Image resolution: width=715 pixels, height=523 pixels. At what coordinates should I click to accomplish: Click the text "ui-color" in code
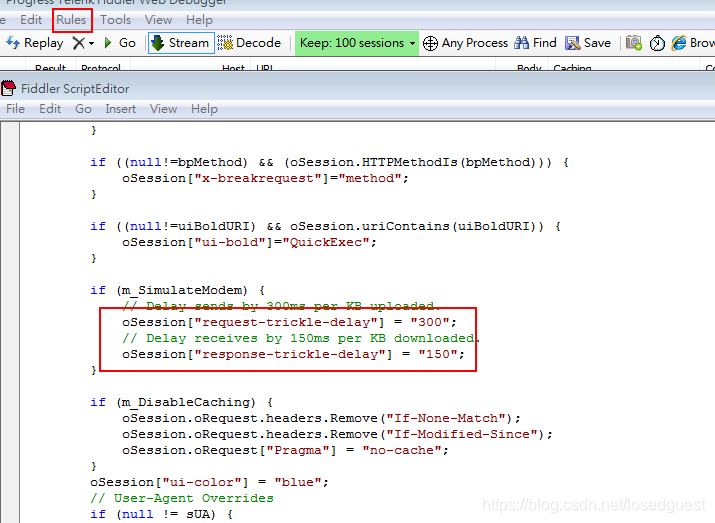[x=202, y=482]
